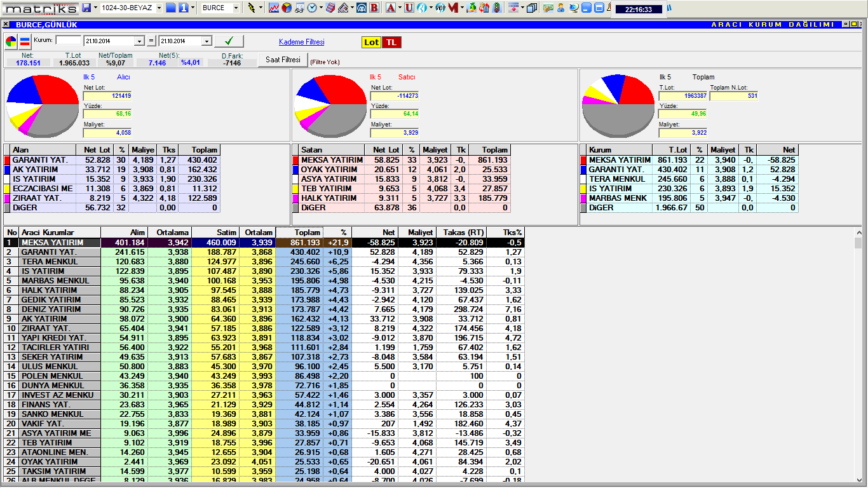Toggle the bar list view icon beside Kurum
Viewport: 868px width, 488px height.
point(25,42)
